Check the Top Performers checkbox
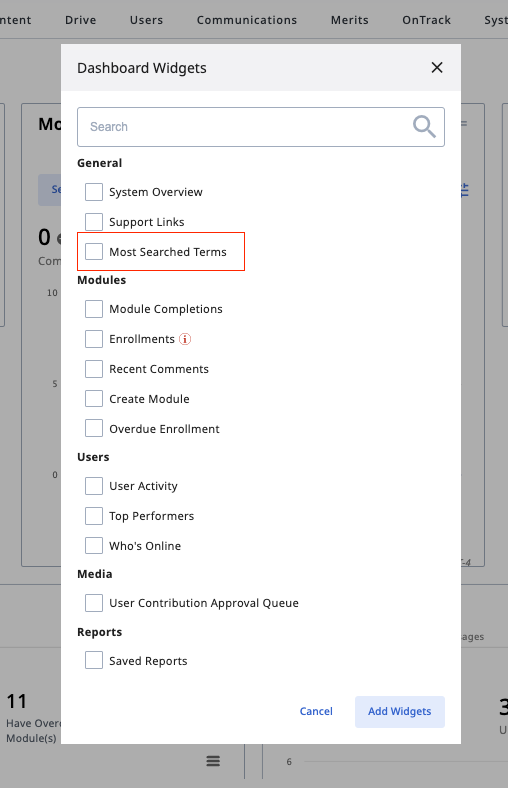Viewport: 508px width, 788px height. [x=94, y=516]
